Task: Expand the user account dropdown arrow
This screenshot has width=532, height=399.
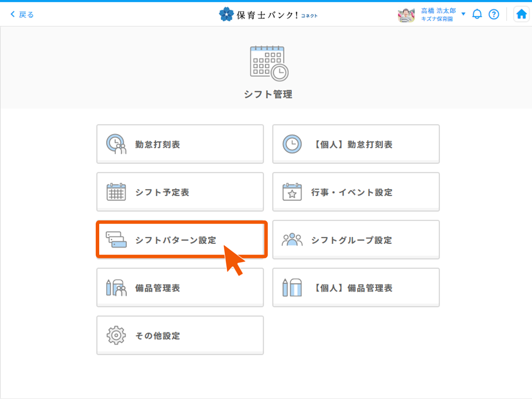Action: coord(463,14)
